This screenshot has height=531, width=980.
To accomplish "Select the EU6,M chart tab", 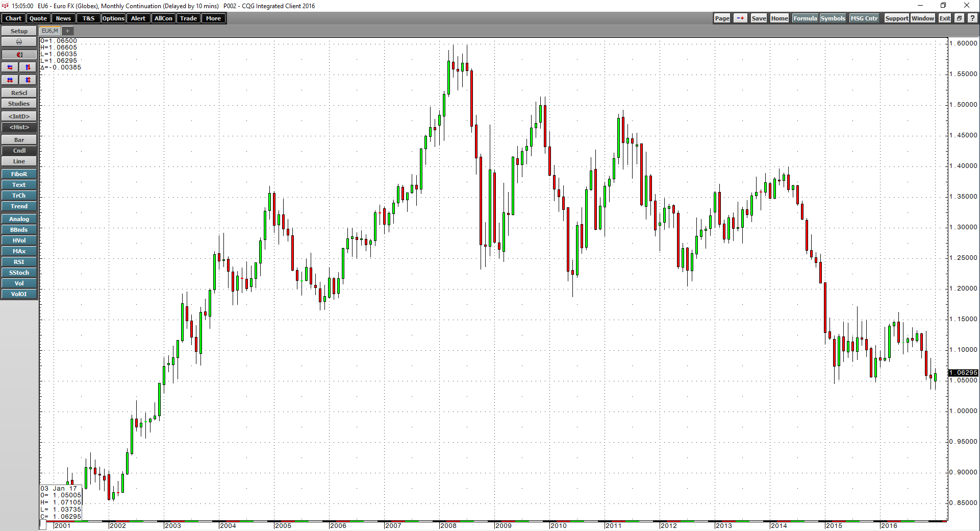I will [50, 31].
